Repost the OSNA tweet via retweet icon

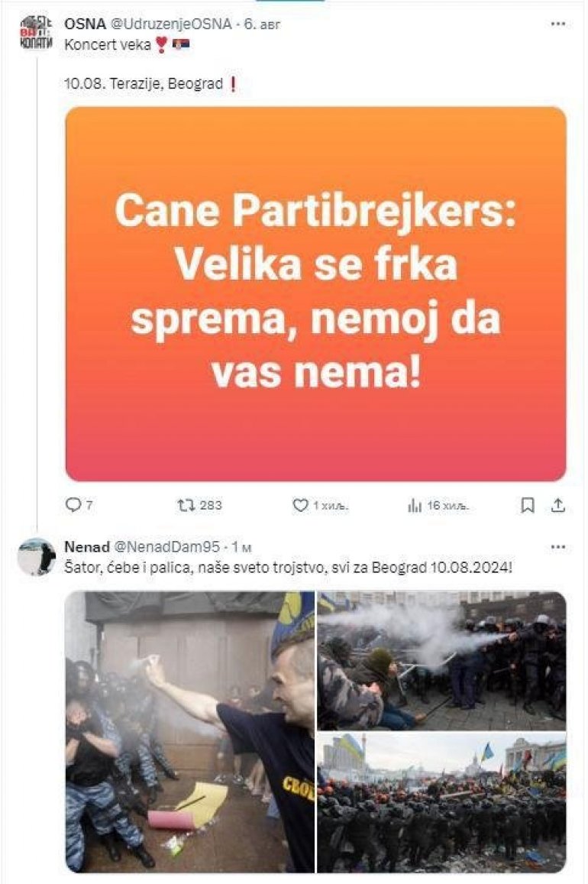(x=186, y=505)
